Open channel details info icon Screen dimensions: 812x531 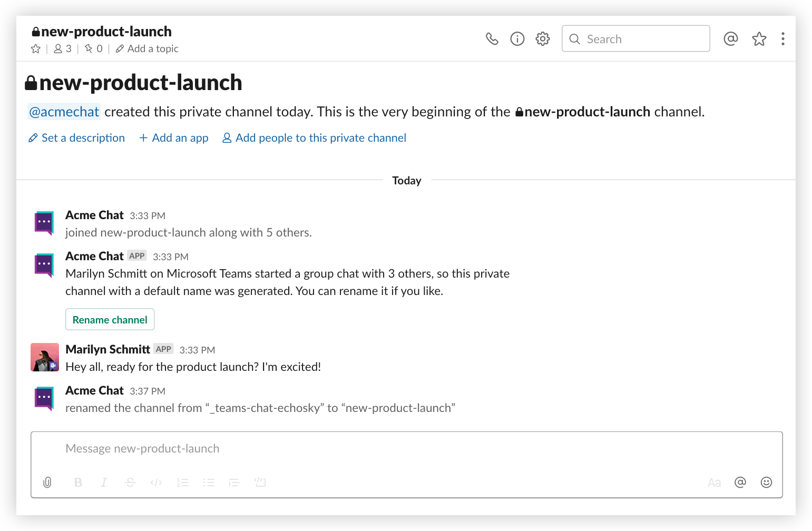pyautogui.click(x=517, y=39)
